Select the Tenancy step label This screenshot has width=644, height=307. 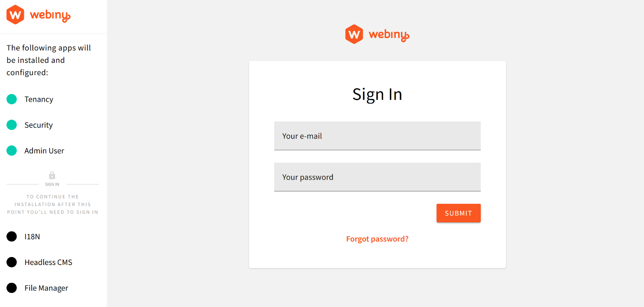(39, 99)
